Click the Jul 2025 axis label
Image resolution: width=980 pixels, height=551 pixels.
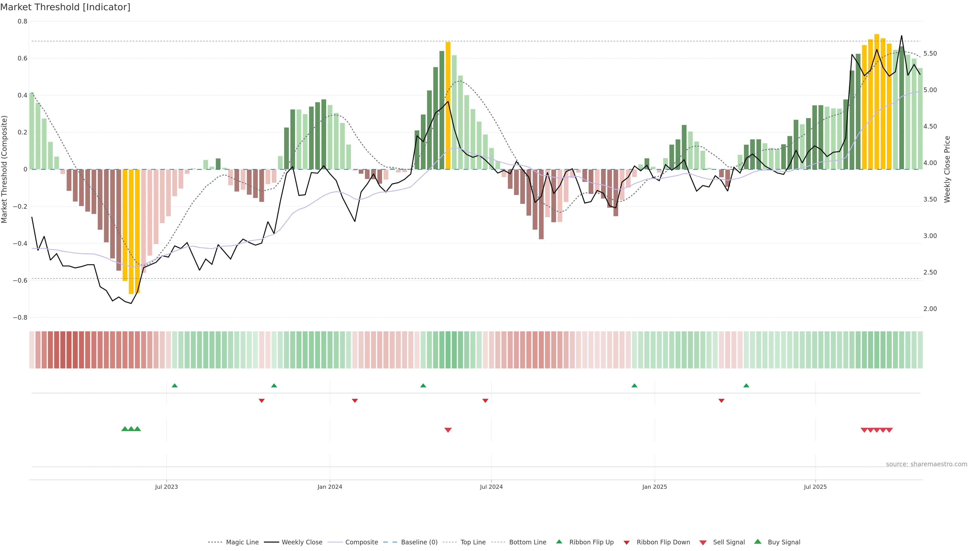[815, 487]
